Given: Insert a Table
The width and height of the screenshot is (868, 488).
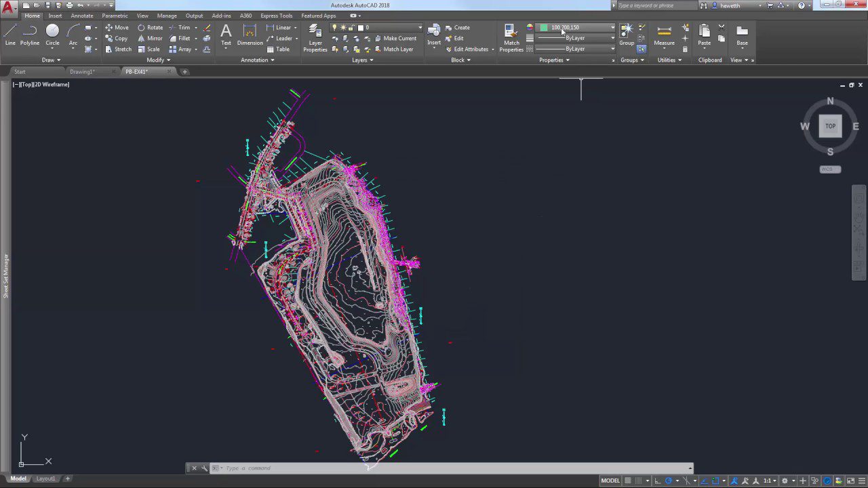Looking at the screenshot, I should pyautogui.click(x=278, y=49).
